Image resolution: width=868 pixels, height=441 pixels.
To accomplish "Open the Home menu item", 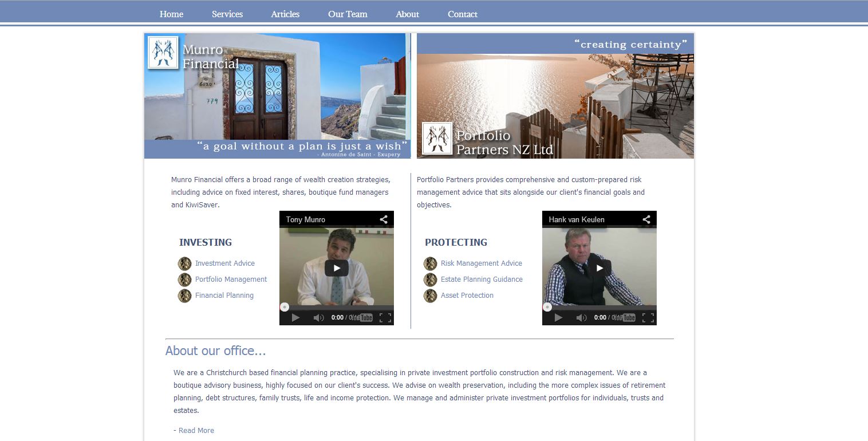I will [x=171, y=14].
